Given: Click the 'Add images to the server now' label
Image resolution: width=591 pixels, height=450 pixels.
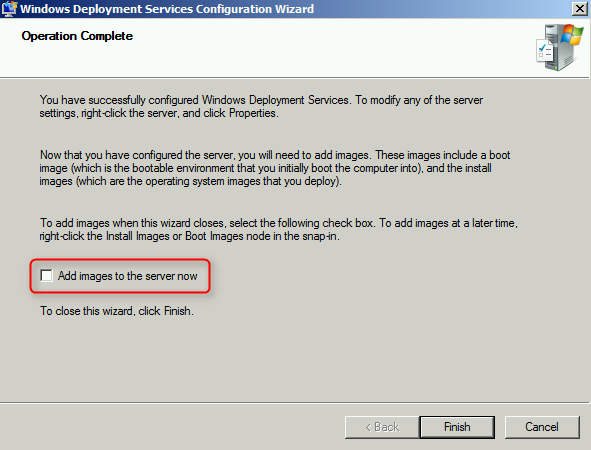Looking at the screenshot, I should click(x=127, y=276).
